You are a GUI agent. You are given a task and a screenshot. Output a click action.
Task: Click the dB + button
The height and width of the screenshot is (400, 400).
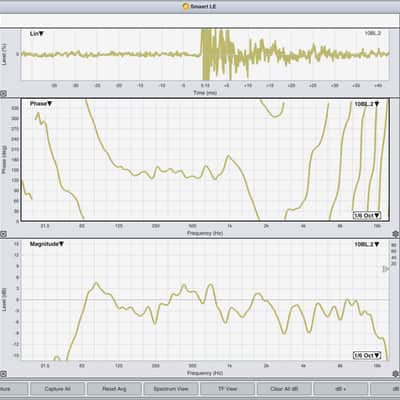(x=340, y=389)
